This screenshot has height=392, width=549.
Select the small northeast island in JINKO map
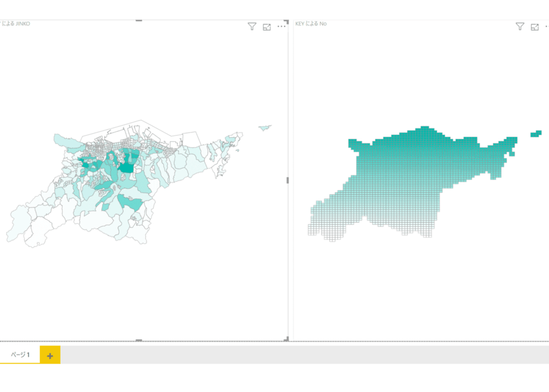pos(265,128)
